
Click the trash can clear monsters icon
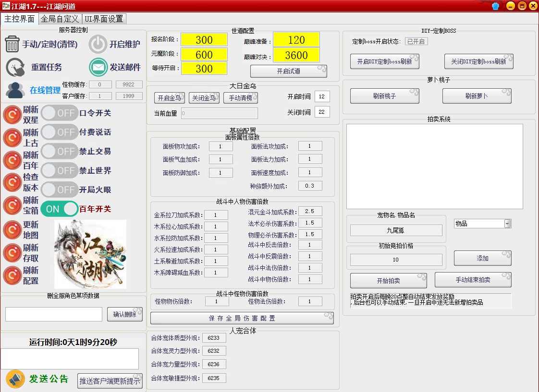click(12, 44)
